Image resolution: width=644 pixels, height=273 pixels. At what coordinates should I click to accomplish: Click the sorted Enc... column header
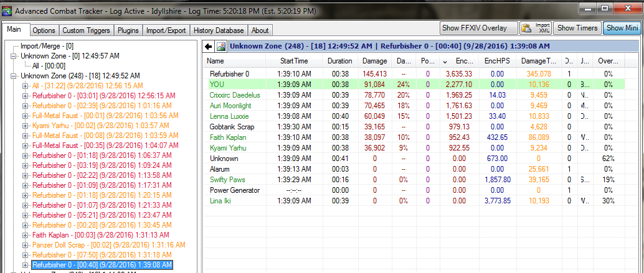click(x=459, y=61)
